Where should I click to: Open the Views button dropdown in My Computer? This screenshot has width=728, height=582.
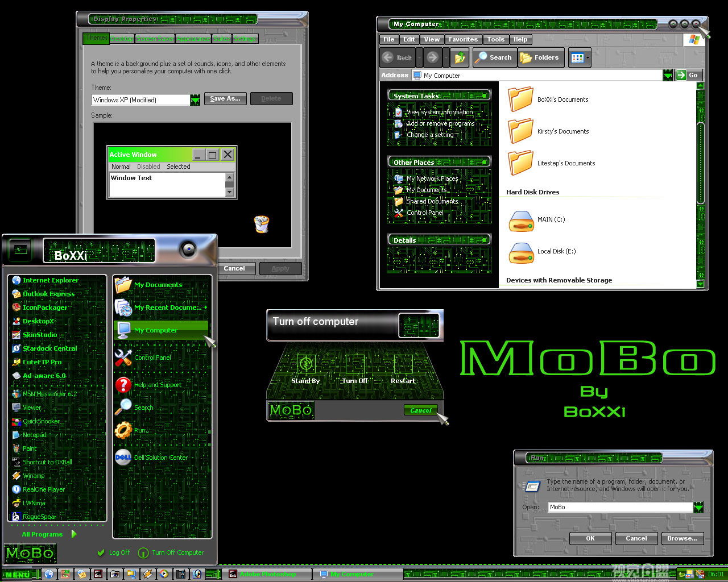coord(588,57)
